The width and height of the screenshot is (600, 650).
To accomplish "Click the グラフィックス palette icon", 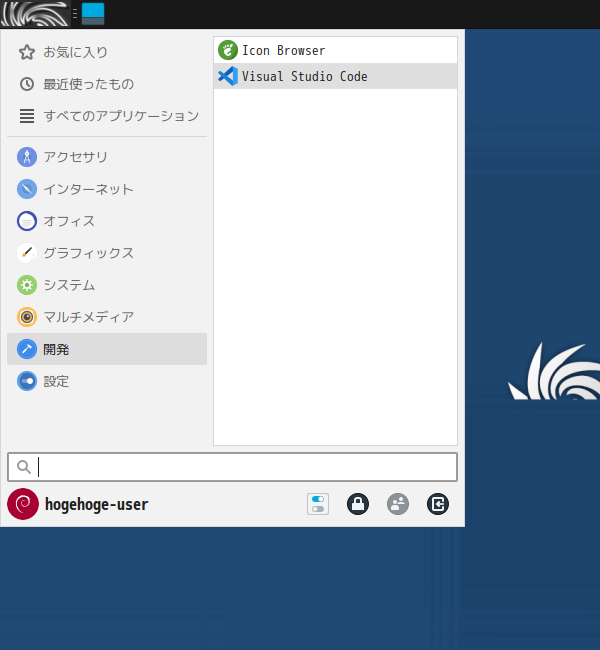I will point(27,253).
